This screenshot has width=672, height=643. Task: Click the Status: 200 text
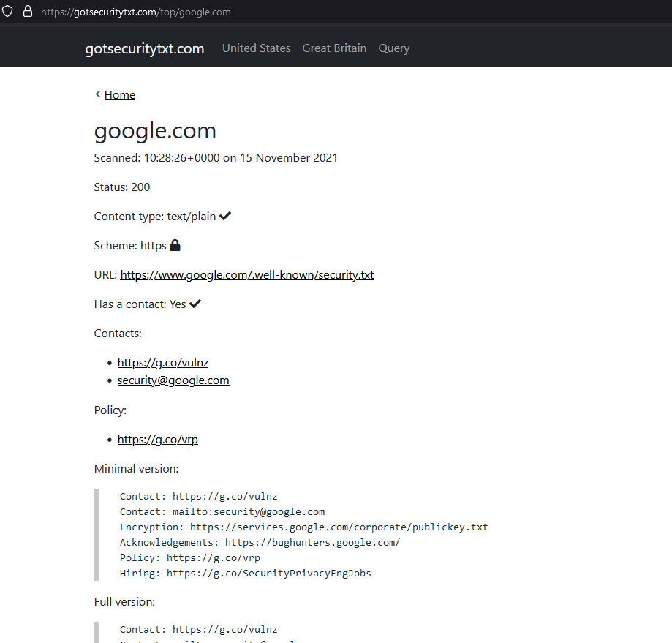pos(122,187)
